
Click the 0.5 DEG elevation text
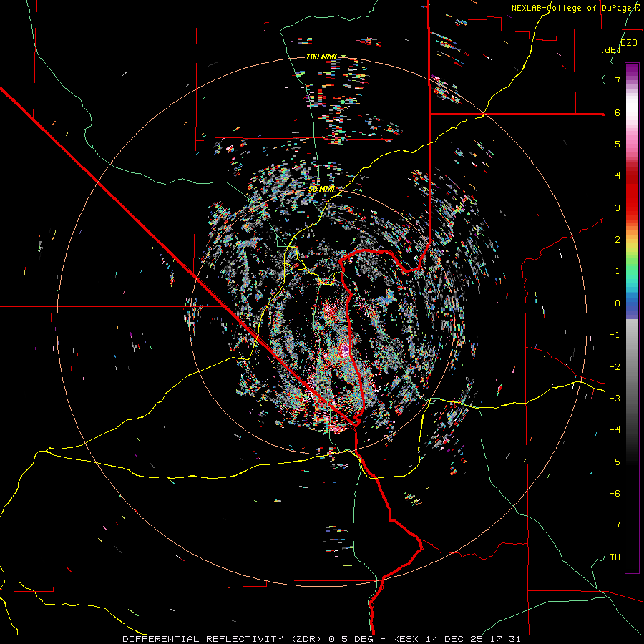351,639
